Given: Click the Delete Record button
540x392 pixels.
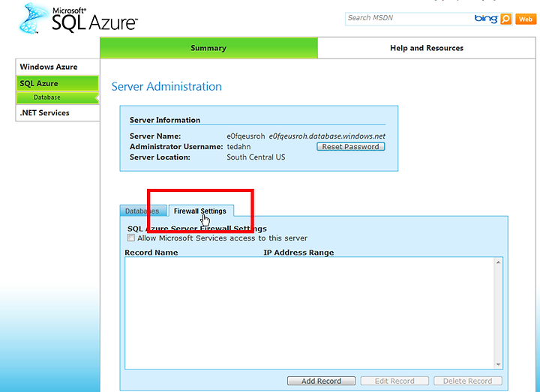Looking at the screenshot, I should point(468,381).
